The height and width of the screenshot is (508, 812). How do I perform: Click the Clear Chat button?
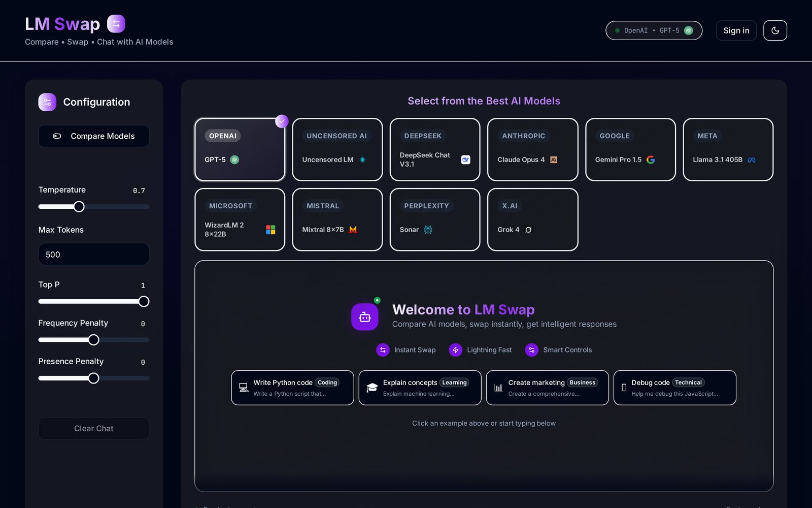pos(94,428)
